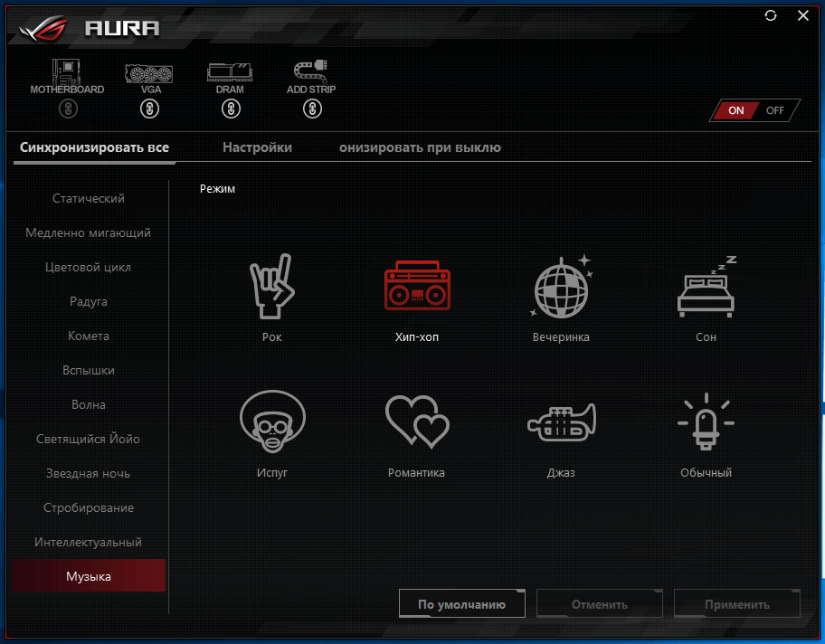Toggle sync link under VGA
Image resolution: width=825 pixels, height=644 pixels.
[x=150, y=109]
